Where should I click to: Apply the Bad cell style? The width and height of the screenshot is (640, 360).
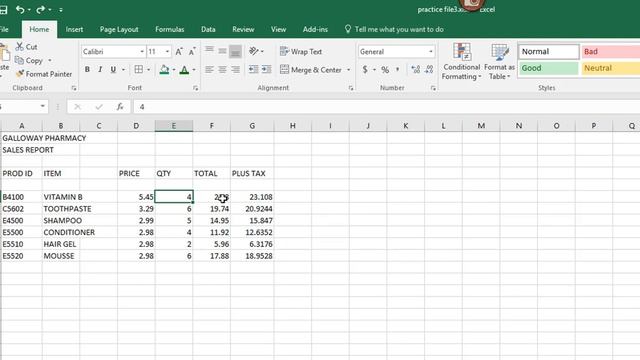coord(611,51)
